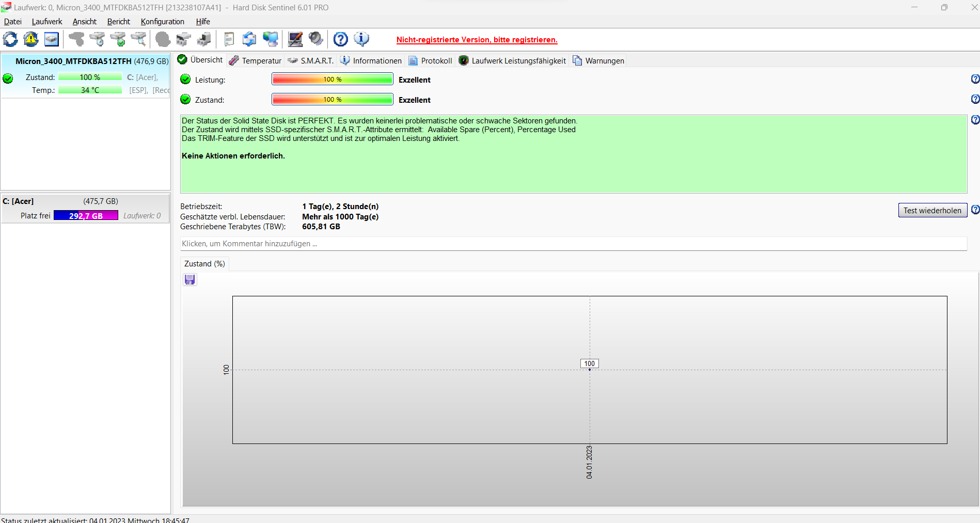Click the speaker sound toolbar icon
980x523 pixels.
point(316,39)
